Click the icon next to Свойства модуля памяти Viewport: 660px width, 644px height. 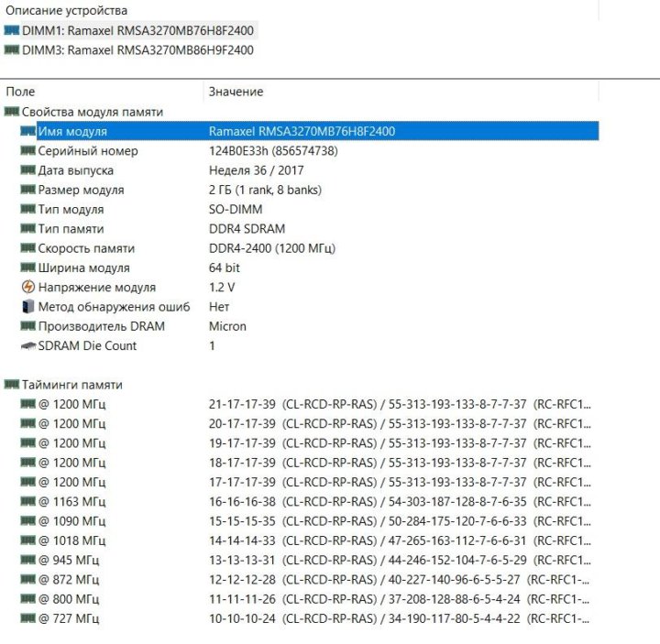pos(12,112)
